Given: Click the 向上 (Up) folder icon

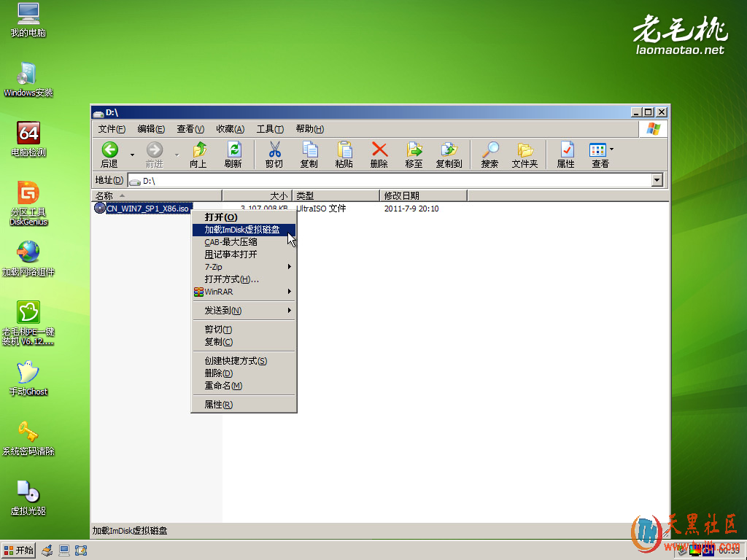Looking at the screenshot, I should [198, 150].
